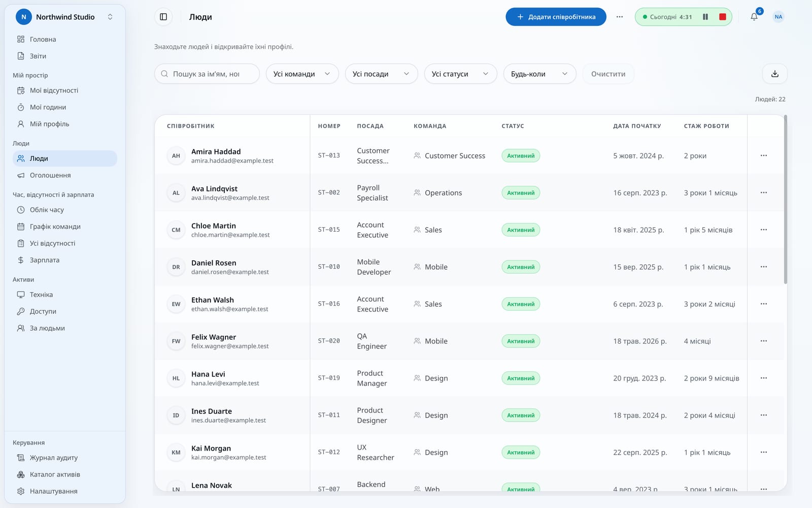The height and width of the screenshot is (508, 812).
Task: Click the AH avatar for Amira Haddad
Action: 176,155
